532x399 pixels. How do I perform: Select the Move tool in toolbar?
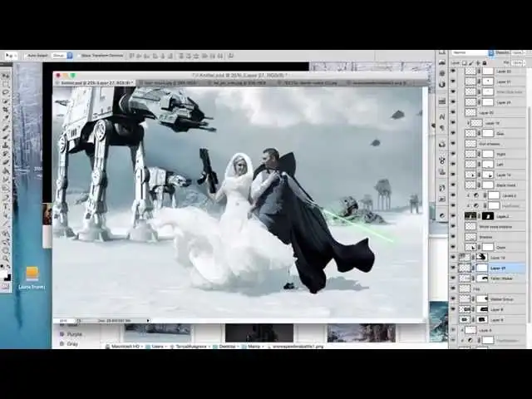pos(6,76)
